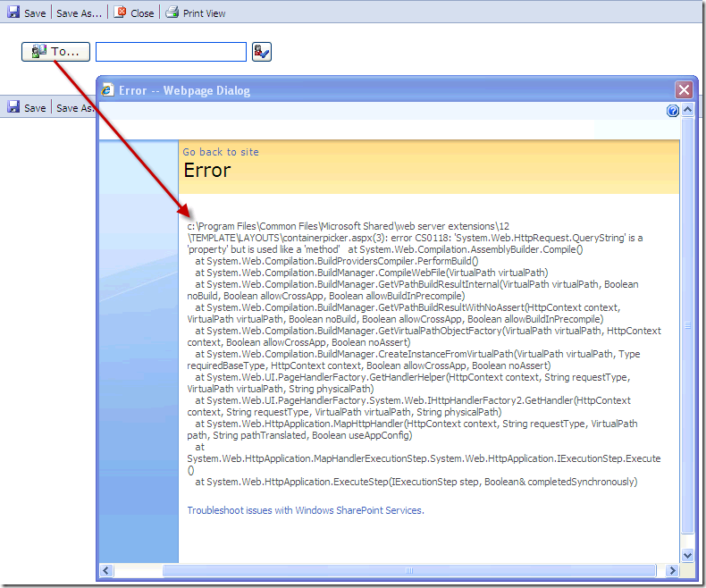Click the recipient text input field

(171, 52)
